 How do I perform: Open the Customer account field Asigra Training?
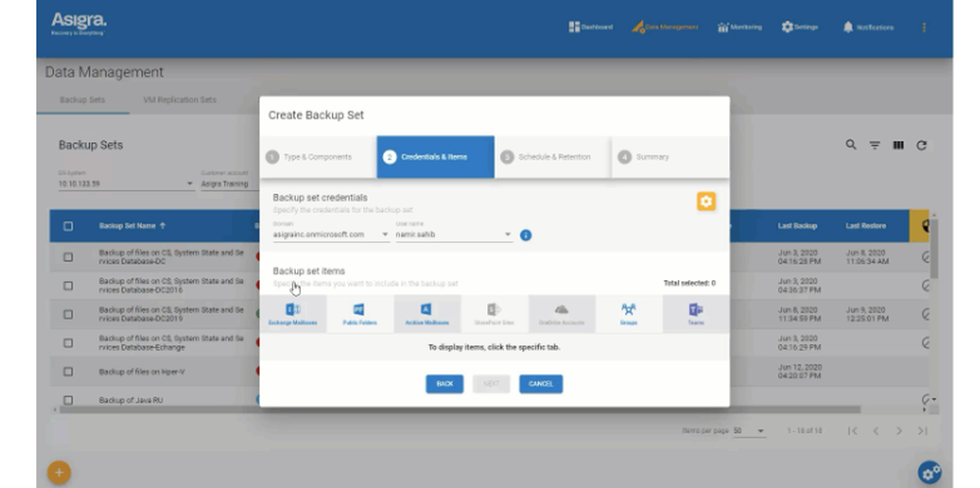(228, 183)
